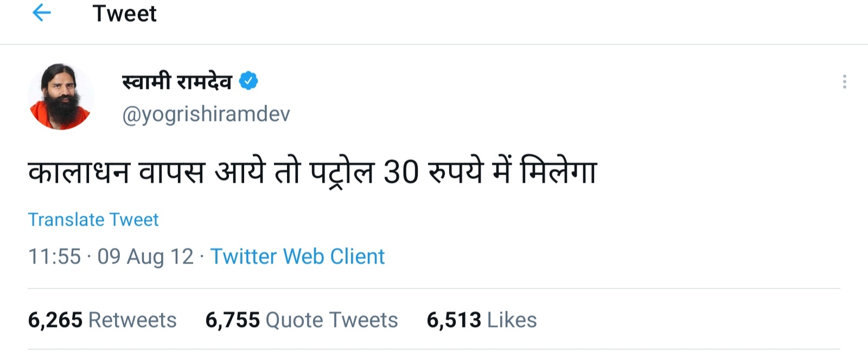The width and height of the screenshot is (868, 352).
Task: Open Swami Ramdev's profile picture
Action: tap(61, 97)
